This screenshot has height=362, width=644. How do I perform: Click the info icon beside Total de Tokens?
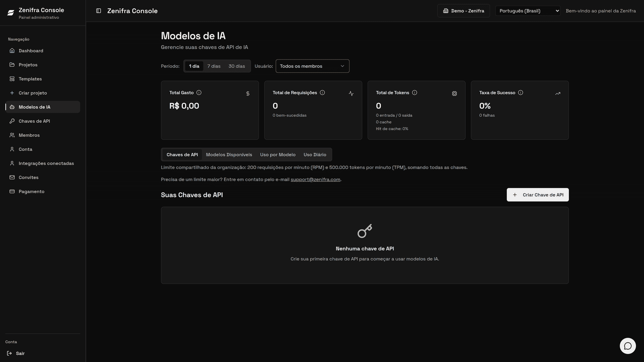[x=415, y=93]
